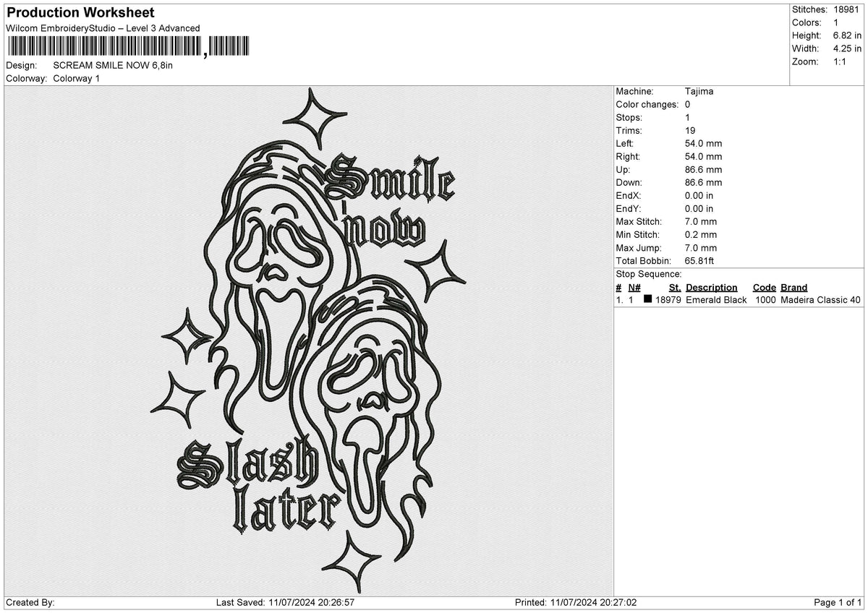Image resolution: width=868 pixels, height=613 pixels.
Task: Select the thread code "1000"
Action: (765, 300)
